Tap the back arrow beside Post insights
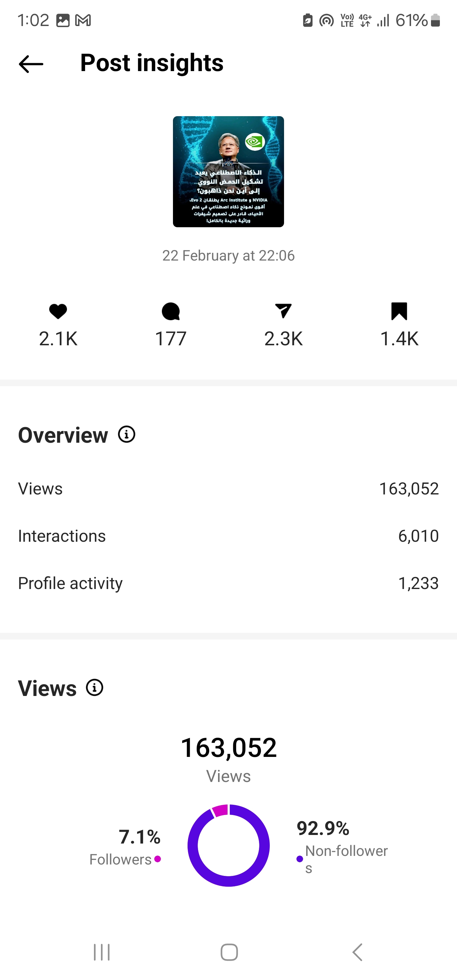Screen dimensions: 457x980 31,64
